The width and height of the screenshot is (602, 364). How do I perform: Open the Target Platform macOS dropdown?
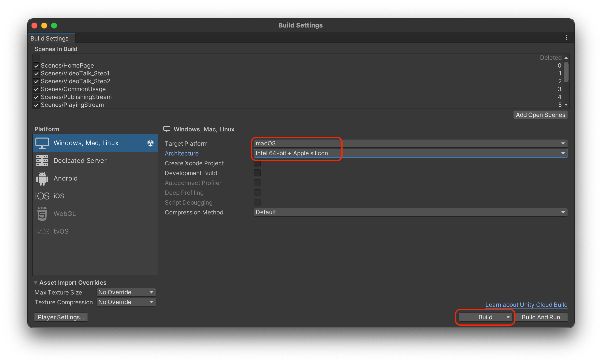(x=410, y=143)
